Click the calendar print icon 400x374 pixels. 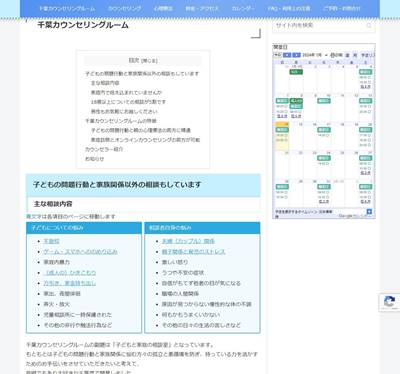(x=332, y=55)
